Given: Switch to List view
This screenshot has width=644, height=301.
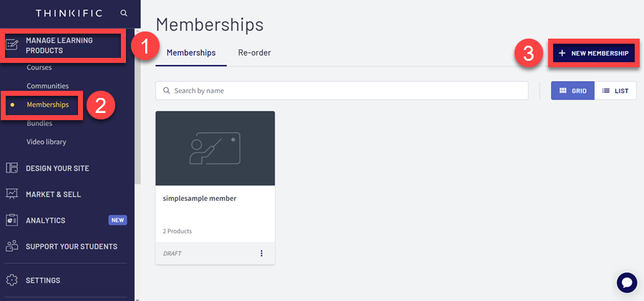Looking at the screenshot, I should pos(615,91).
